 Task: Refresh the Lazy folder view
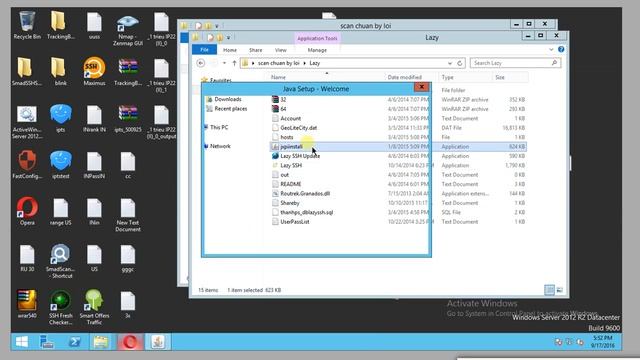click(x=460, y=63)
